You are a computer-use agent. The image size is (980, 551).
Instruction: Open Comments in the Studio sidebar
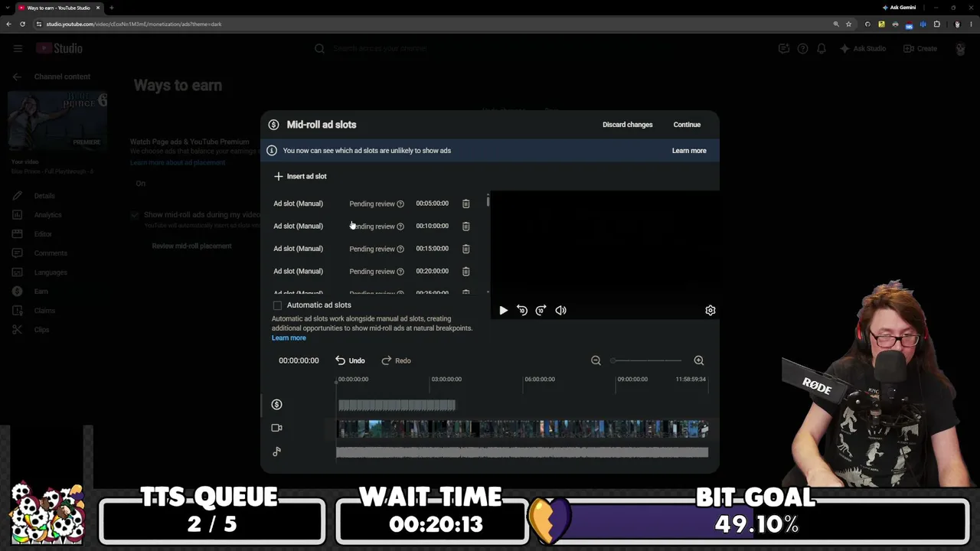pyautogui.click(x=51, y=253)
